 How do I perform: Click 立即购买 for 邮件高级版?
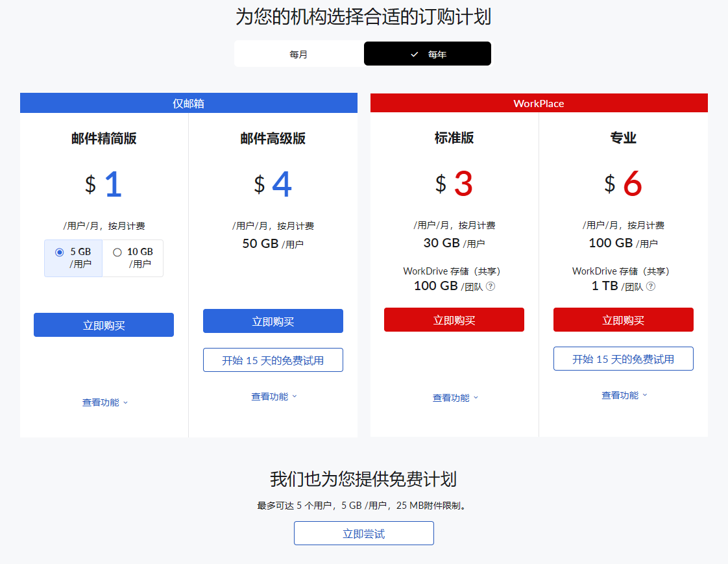click(273, 321)
